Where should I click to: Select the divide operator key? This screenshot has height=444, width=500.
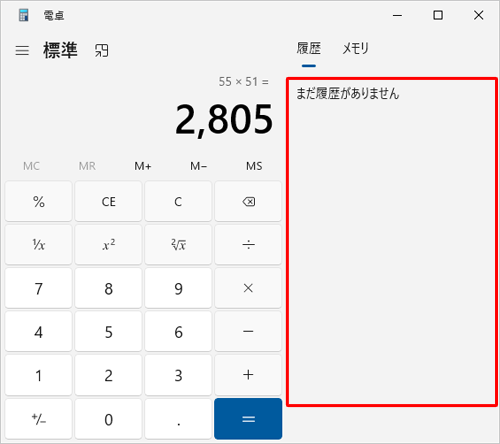[248, 245]
